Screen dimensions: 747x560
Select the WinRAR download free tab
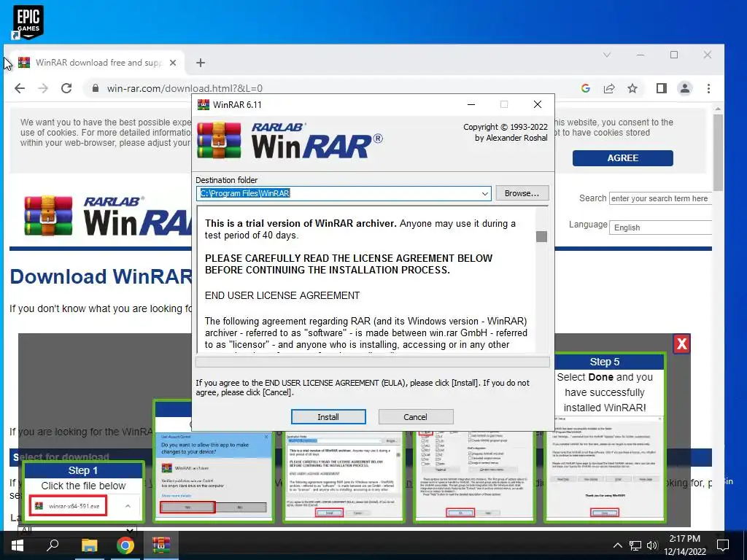98,63
